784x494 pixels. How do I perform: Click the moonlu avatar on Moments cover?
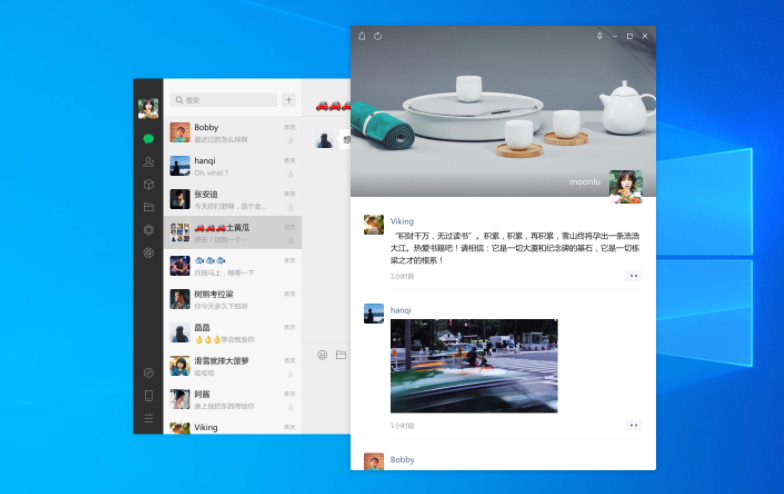pyautogui.click(x=626, y=186)
